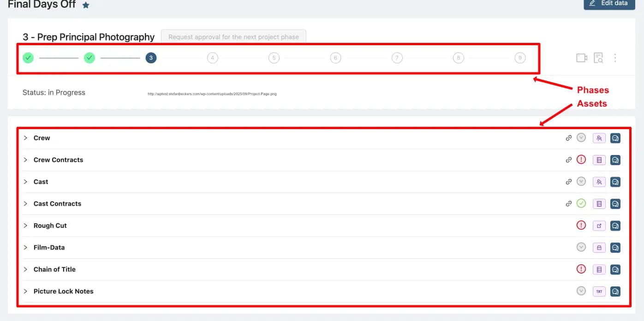Click the gray status circle on Film-Data
Screen dimensions: 644x321
[x=581, y=247]
